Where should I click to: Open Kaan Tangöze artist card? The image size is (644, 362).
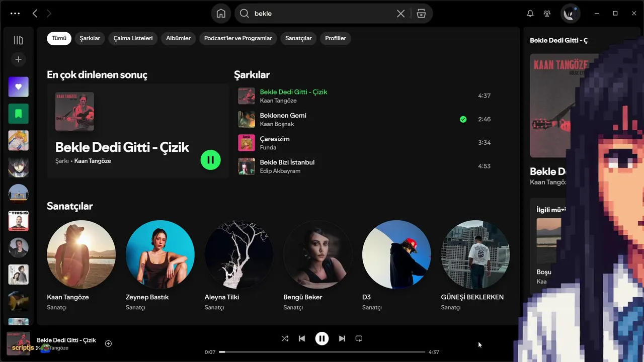coord(81,266)
